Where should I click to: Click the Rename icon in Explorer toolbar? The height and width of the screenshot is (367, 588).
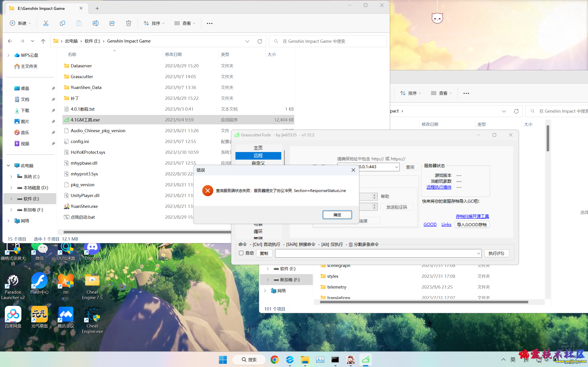(x=96, y=23)
